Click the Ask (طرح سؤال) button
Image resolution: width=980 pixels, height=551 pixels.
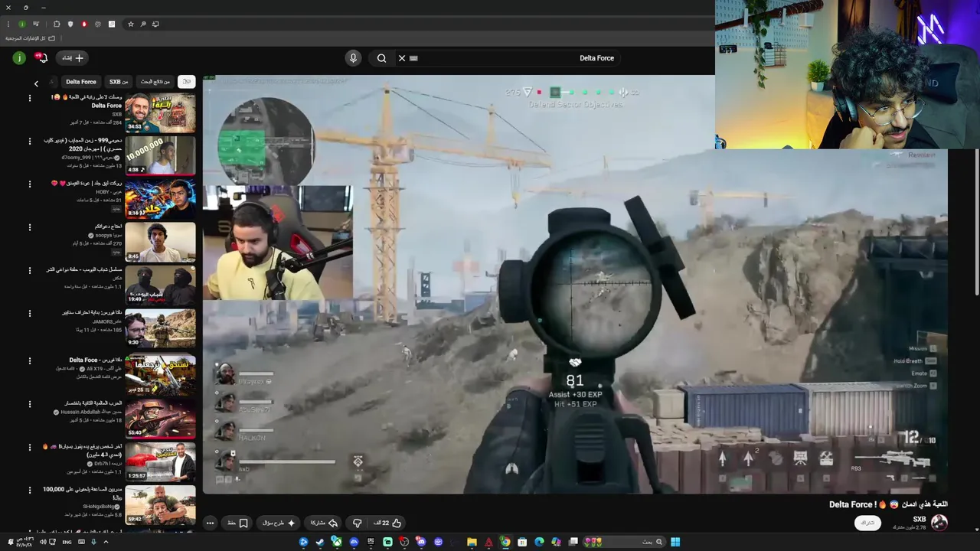click(x=279, y=523)
